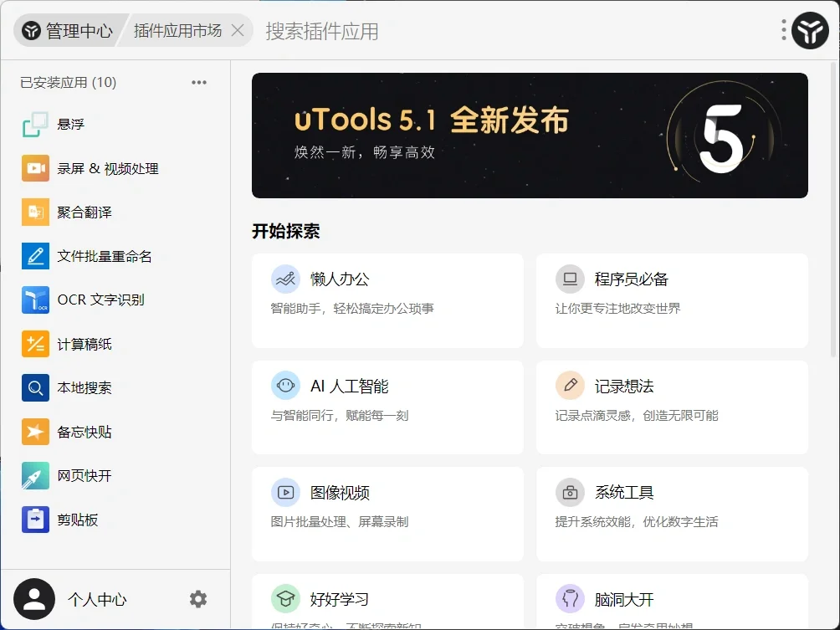Open the 系统工具 category card
Screen dimensions: 840x630
(672, 514)
